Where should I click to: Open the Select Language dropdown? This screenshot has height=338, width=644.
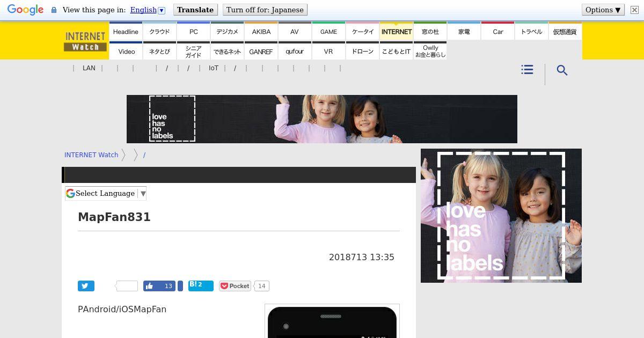point(106,194)
